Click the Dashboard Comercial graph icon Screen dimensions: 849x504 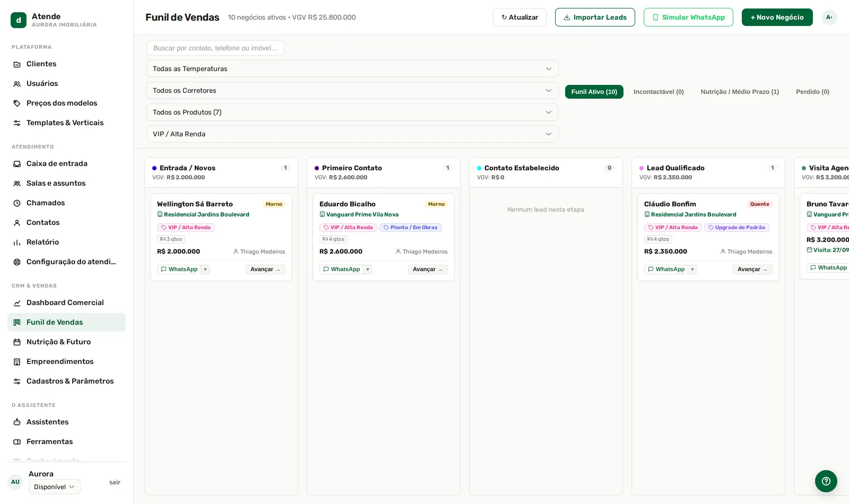tap(17, 303)
